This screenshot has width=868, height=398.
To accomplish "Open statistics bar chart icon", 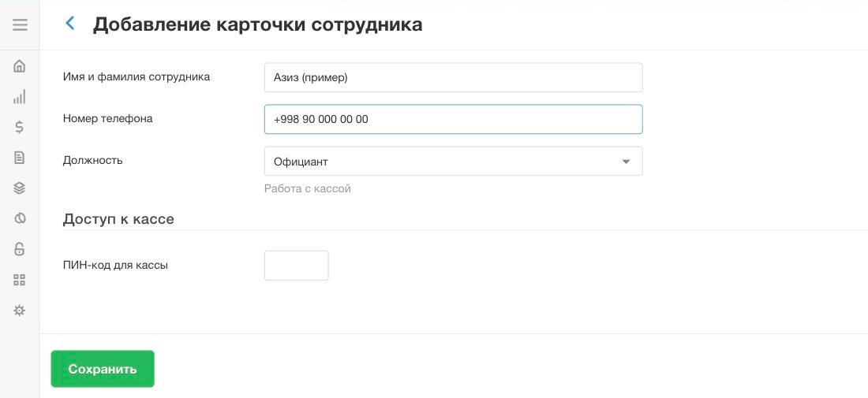I will 20,97.
